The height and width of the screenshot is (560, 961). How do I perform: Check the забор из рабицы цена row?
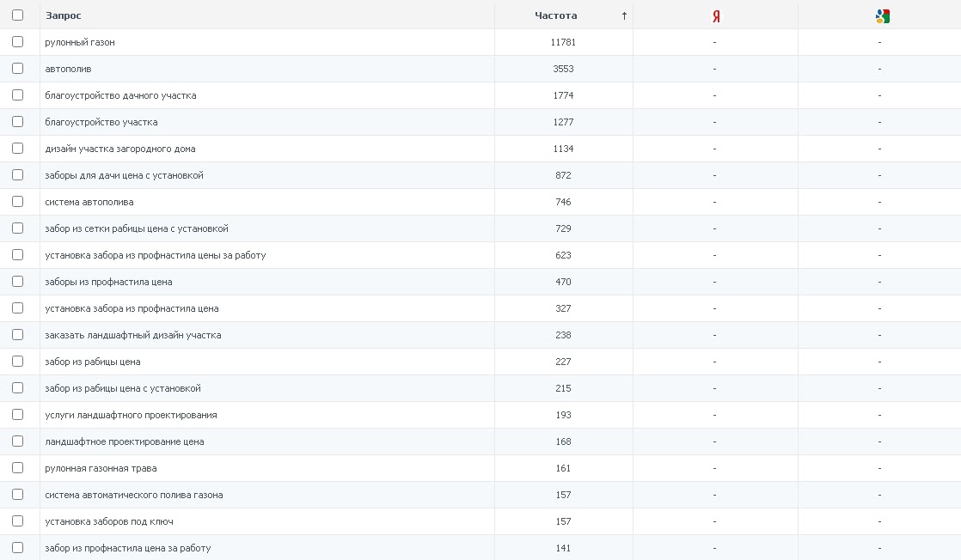[18, 361]
